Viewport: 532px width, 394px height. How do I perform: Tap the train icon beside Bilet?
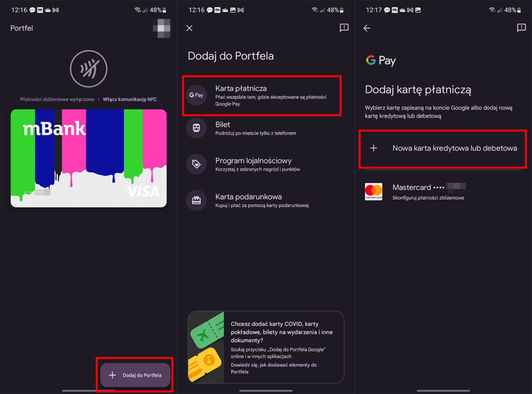[x=196, y=128]
